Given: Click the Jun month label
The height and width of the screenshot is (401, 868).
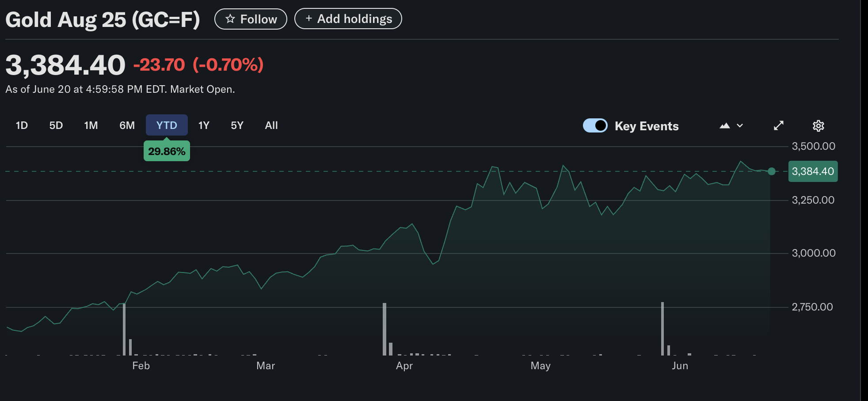Looking at the screenshot, I should coord(680,366).
